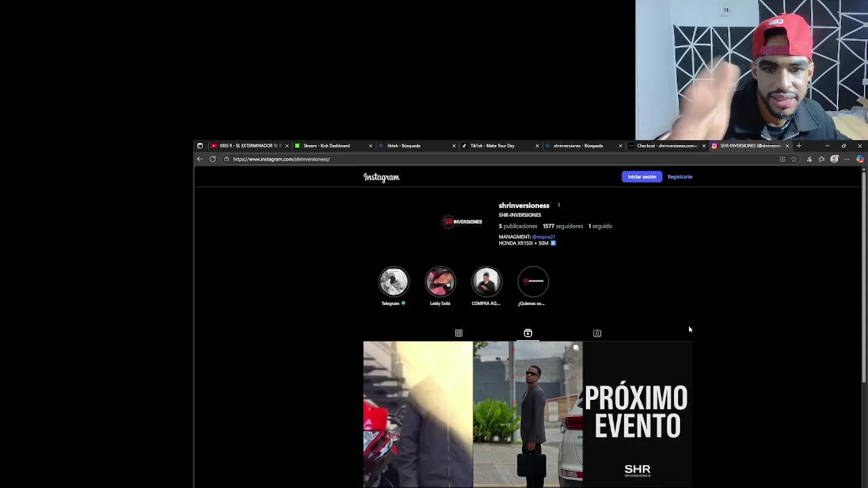Open the @mqsra21 management link
The height and width of the screenshot is (488, 868).
point(543,237)
